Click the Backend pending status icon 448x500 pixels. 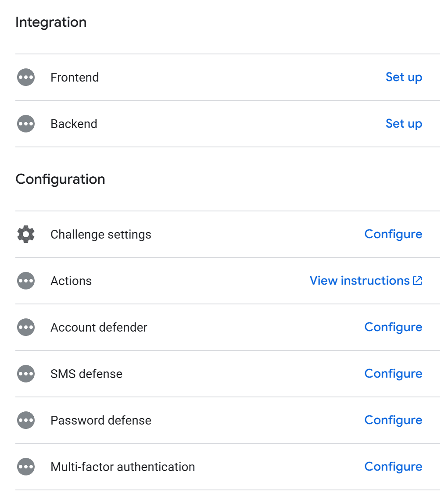[x=26, y=124]
